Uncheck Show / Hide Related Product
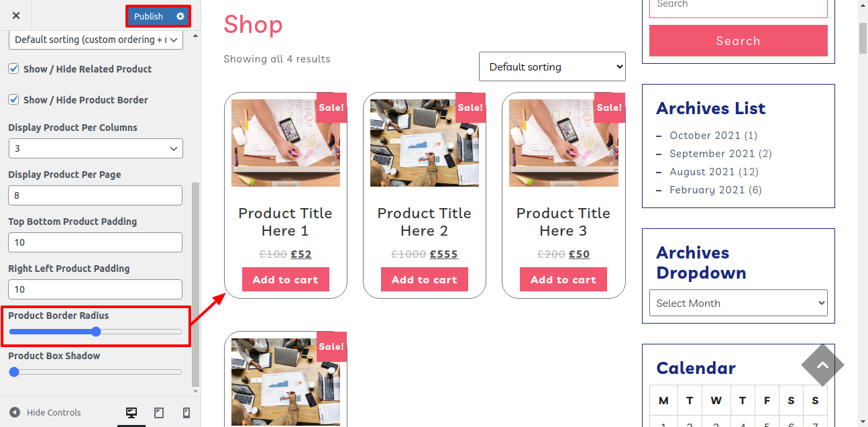Image resolution: width=868 pixels, height=427 pixels. [13, 68]
